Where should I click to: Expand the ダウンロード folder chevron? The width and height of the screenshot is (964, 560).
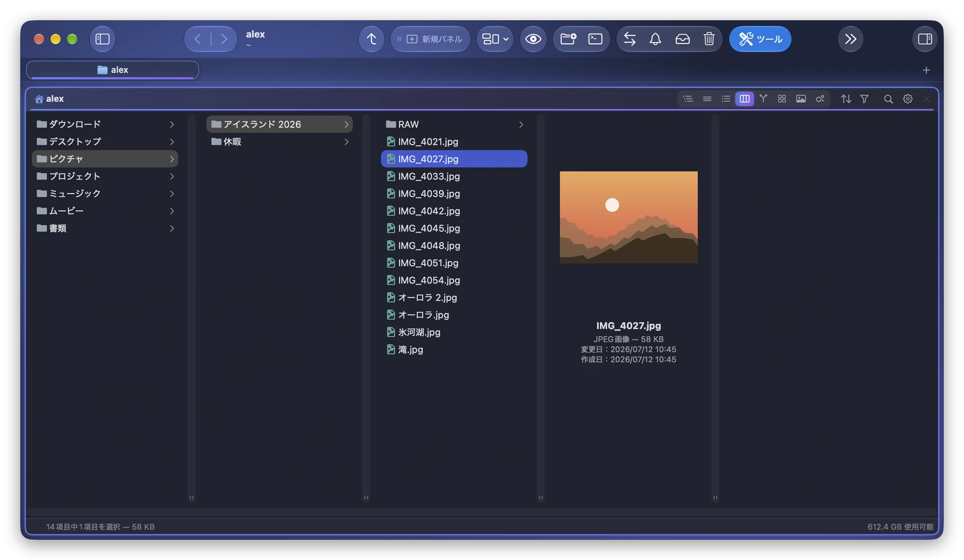point(172,124)
